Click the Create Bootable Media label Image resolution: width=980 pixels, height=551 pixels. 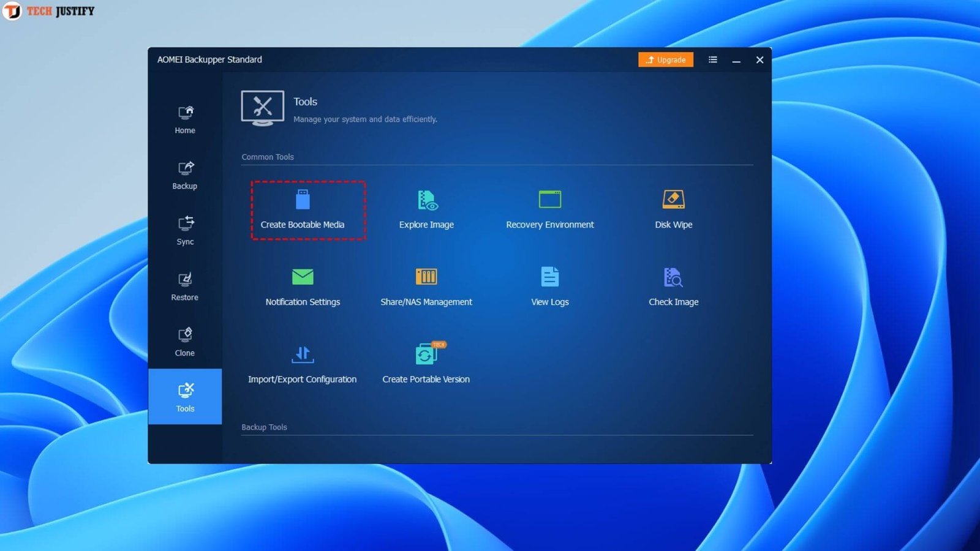click(303, 225)
